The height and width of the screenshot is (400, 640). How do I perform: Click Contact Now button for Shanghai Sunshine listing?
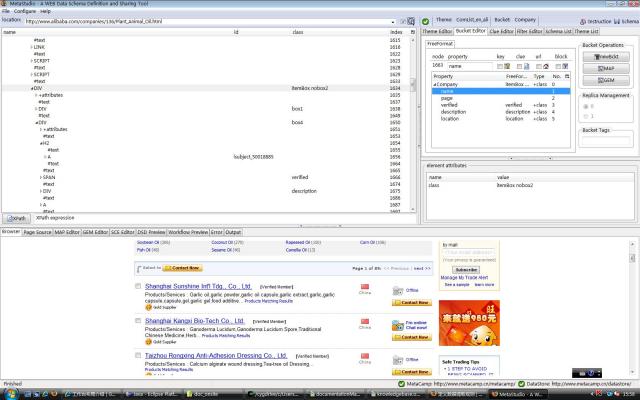(x=412, y=302)
